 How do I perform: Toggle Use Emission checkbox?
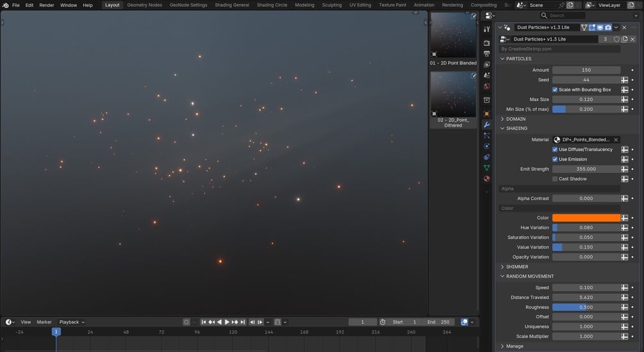555,159
